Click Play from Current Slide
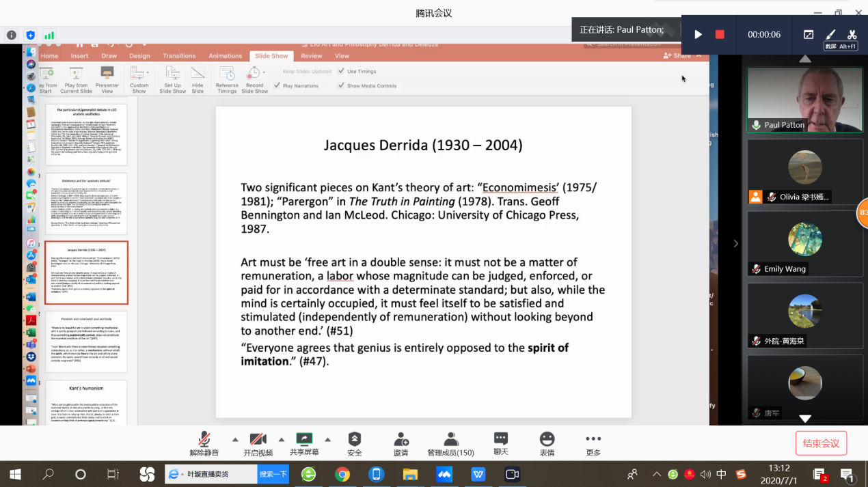Screen dimensions: 868x487 [76, 80]
